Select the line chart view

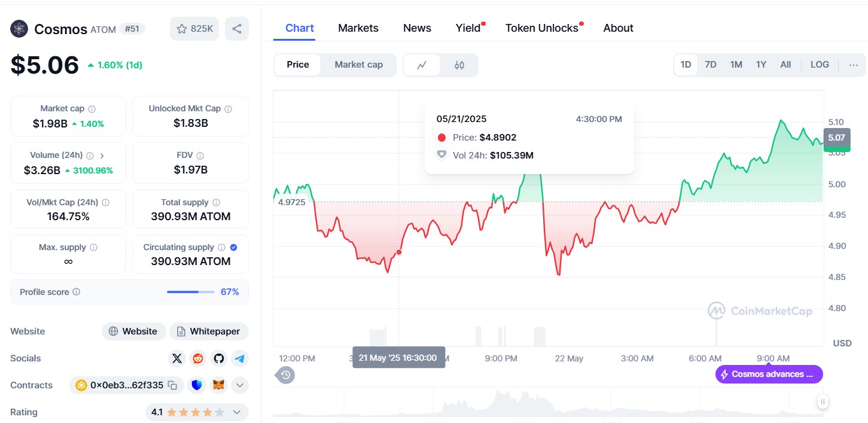[422, 65]
